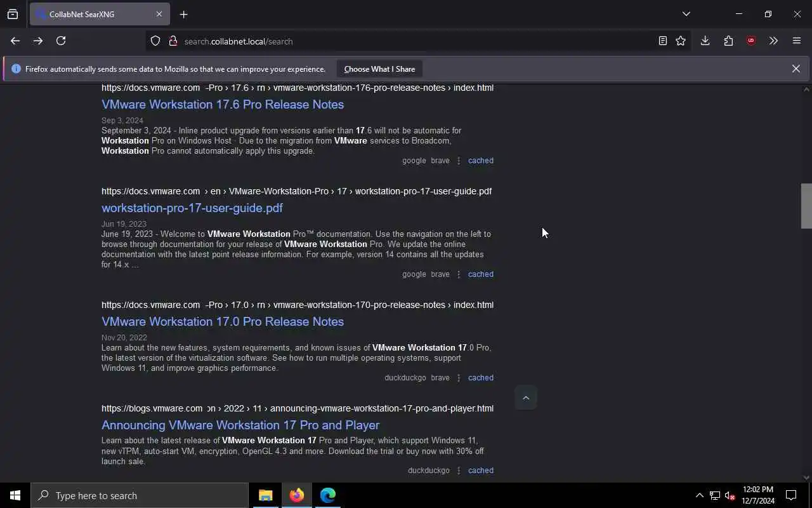Click the Jun 19, 2023 date text

(x=124, y=224)
